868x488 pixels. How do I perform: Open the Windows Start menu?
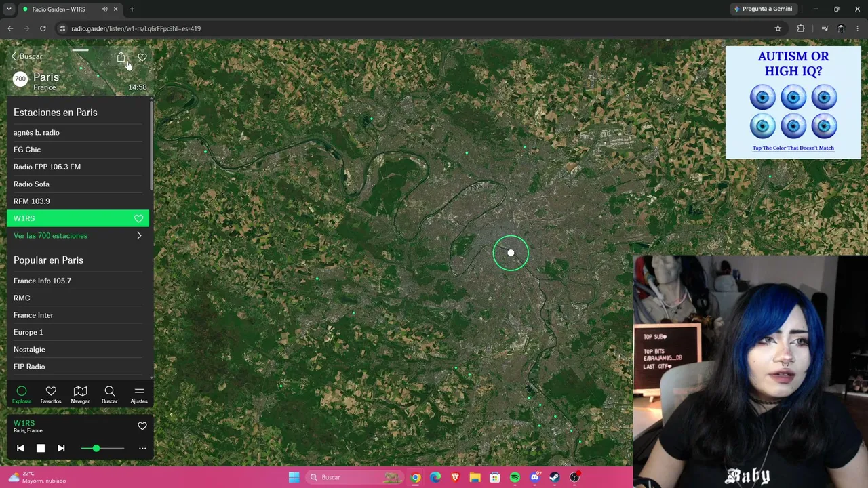coord(294,477)
